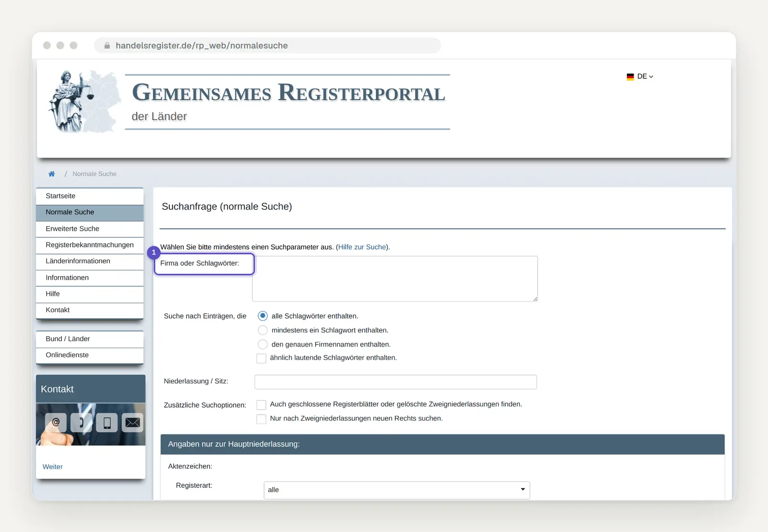Select 'alle Schlagwörter enthalten' radio button

click(263, 316)
